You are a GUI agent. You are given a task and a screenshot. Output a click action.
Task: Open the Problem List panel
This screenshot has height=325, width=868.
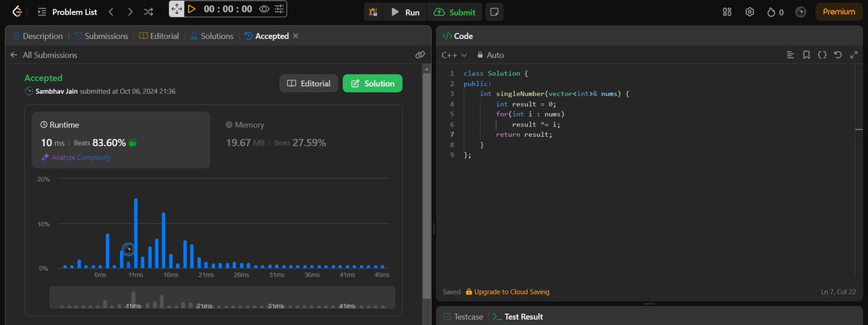click(67, 12)
